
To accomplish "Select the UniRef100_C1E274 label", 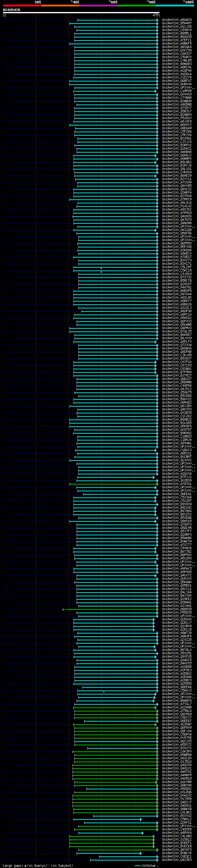I will point(177,77).
